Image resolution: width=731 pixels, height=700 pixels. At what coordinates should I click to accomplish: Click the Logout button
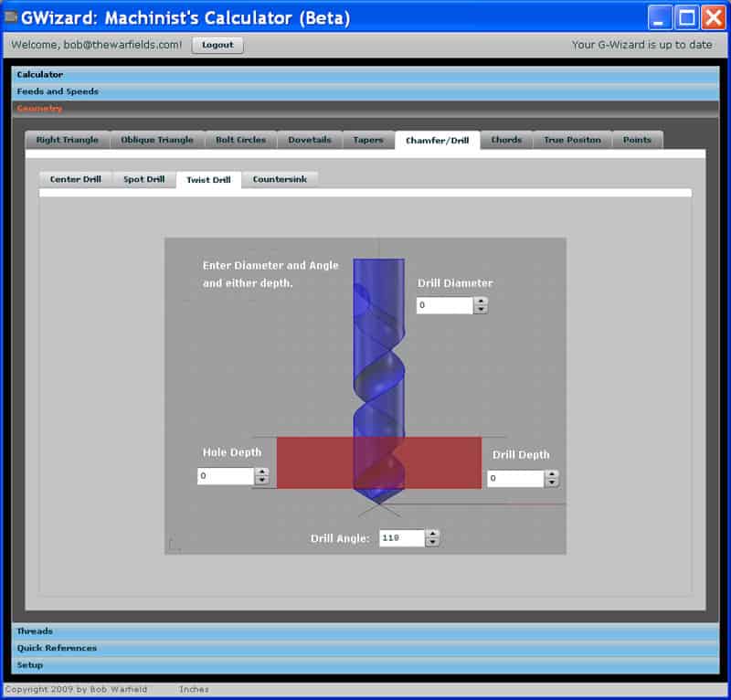pyautogui.click(x=217, y=44)
